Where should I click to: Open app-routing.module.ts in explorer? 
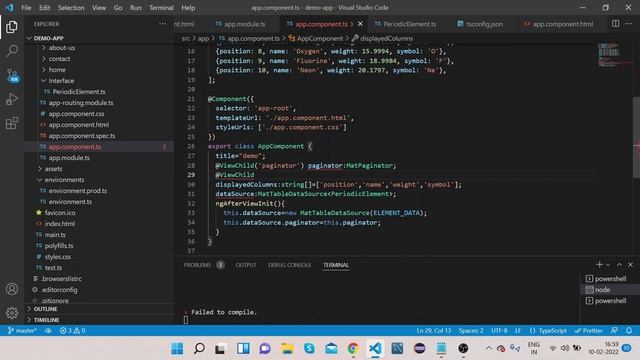point(81,103)
